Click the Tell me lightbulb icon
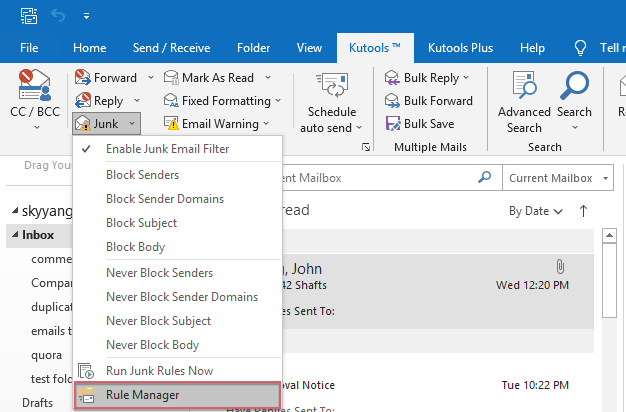 click(580, 48)
